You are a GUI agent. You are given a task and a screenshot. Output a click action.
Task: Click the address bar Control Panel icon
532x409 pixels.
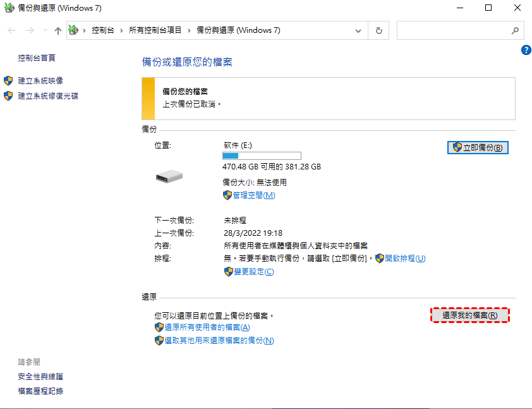(x=73, y=30)
